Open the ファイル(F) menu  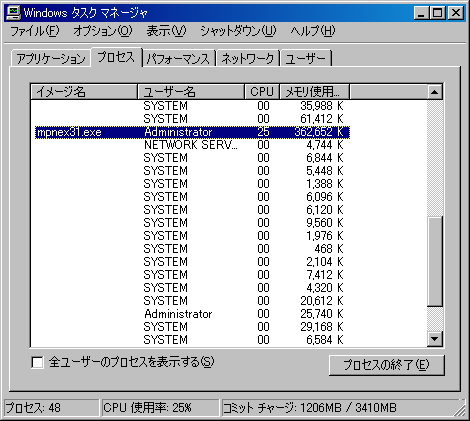(35, 31)
